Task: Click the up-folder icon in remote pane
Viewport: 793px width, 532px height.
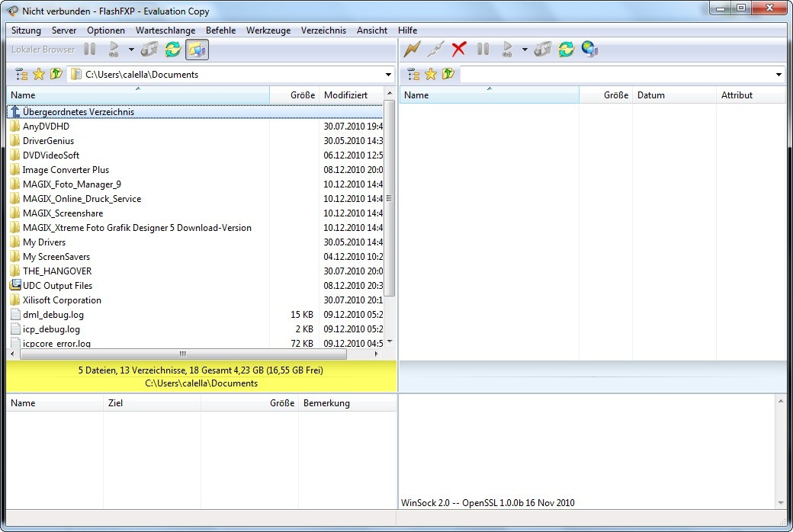Action: (x=448, y=75)
